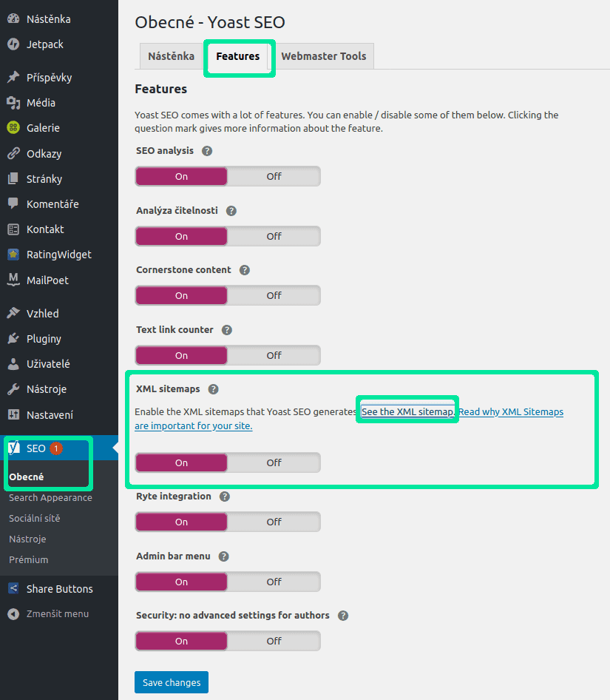The image size is (610, 700).
Task: Open the Jetpack menu label
Action: tap(44, 44)
